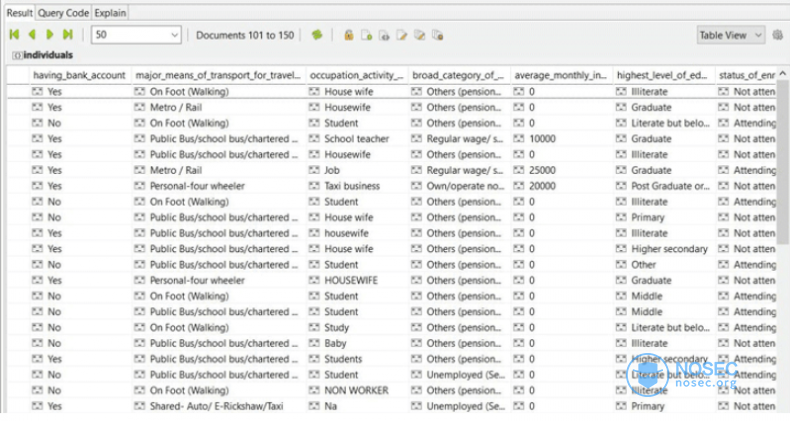790x421 pixels.
Task: Select 'Metro / Rail' in the Job row
Action: (x=219, y=170)
